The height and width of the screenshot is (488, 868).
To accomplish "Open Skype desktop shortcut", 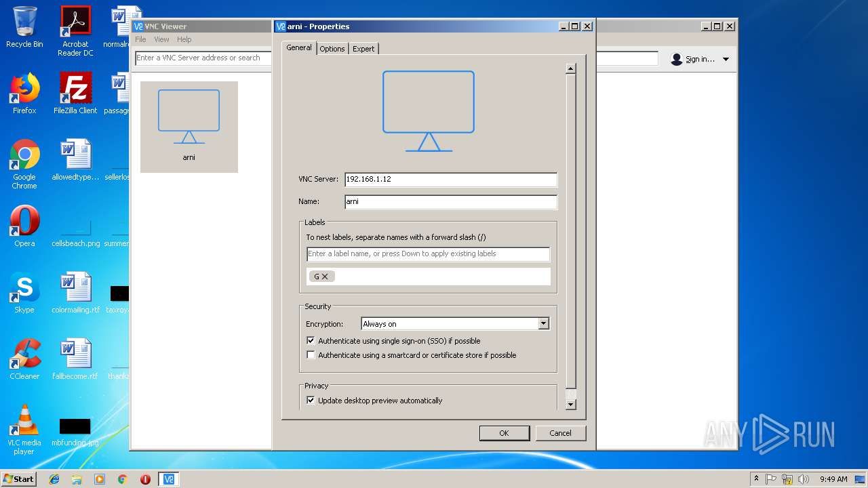I will 24,293.
